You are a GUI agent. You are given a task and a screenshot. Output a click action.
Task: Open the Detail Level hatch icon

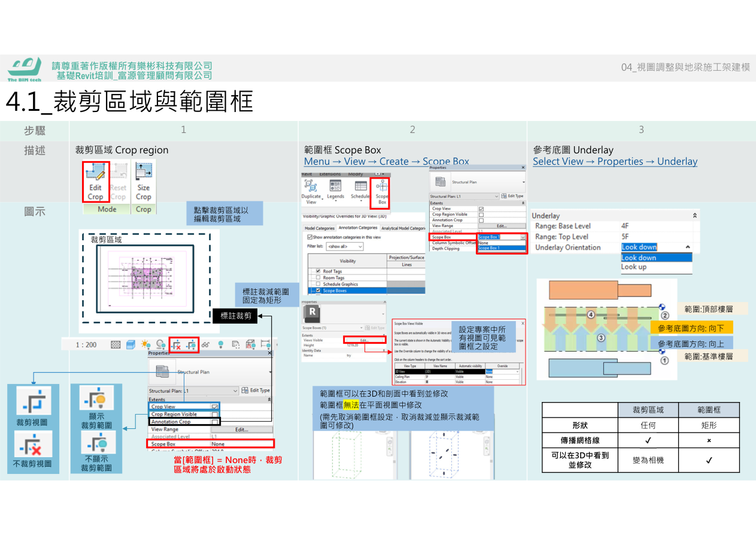tap(116, 344)
